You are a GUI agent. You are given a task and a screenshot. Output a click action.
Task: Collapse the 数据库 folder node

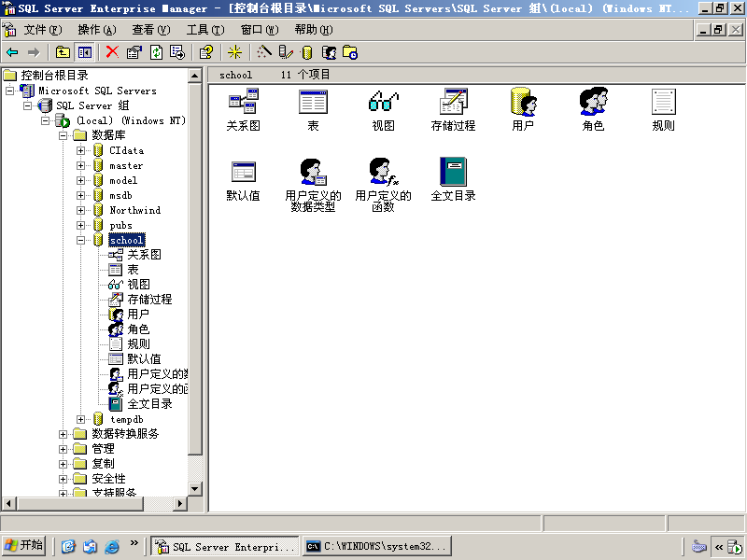coord(63,135)
